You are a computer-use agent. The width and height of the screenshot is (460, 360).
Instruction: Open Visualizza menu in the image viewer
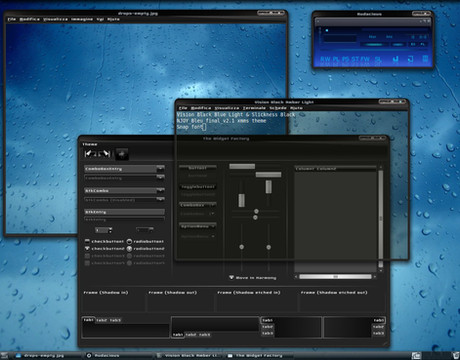tap(55, 19)
